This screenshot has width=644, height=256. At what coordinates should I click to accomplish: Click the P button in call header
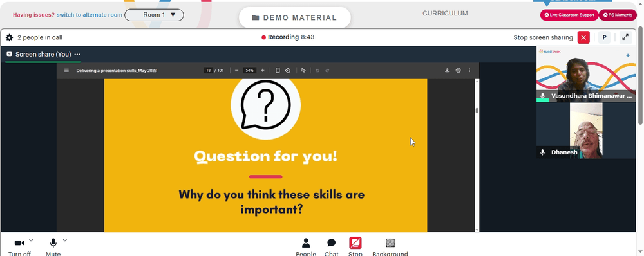[x=604, y=37]
